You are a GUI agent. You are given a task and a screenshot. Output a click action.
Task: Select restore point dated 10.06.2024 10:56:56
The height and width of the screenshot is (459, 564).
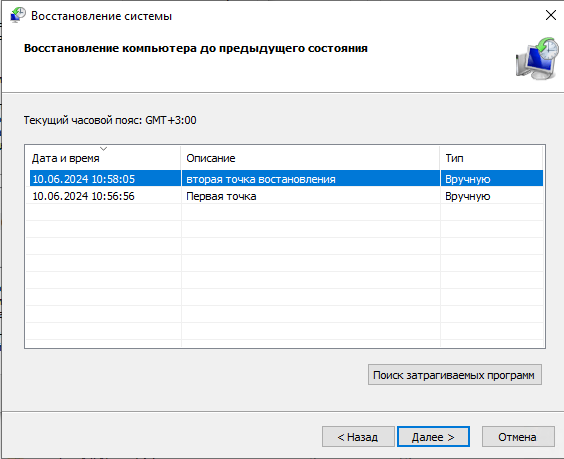coord(83,196)
